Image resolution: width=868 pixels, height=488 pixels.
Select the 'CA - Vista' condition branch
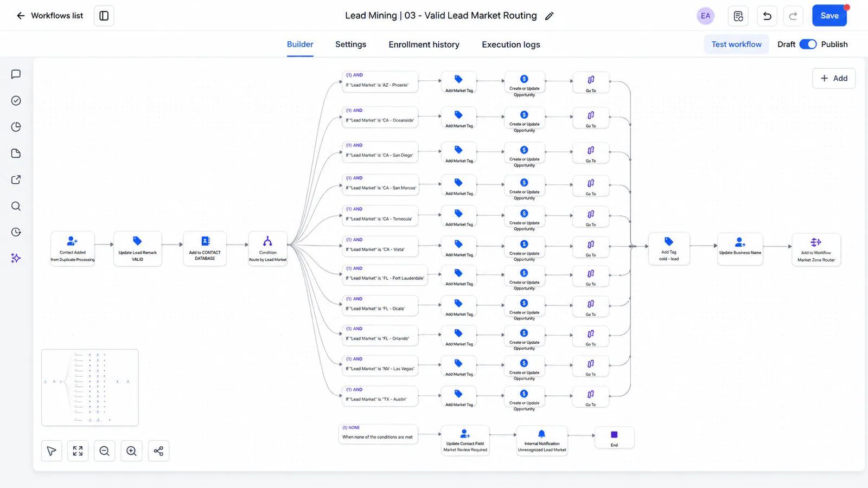[380, 246]
